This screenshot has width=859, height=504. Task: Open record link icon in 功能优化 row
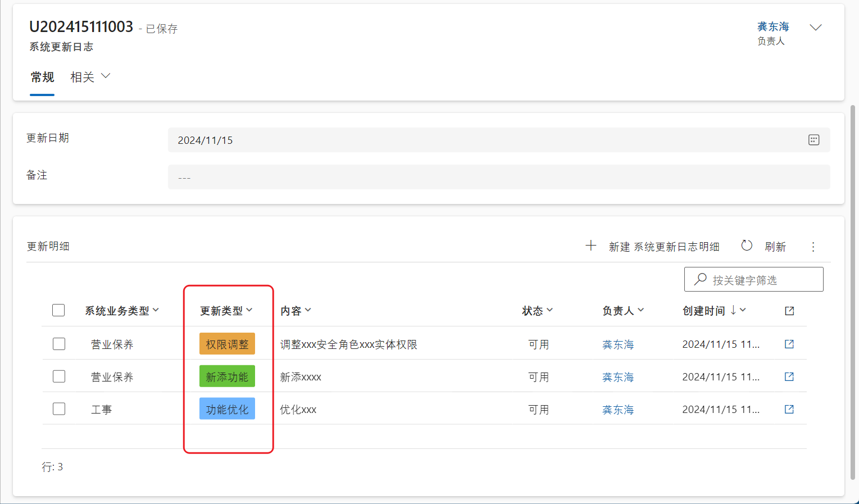tap(789, 409)
